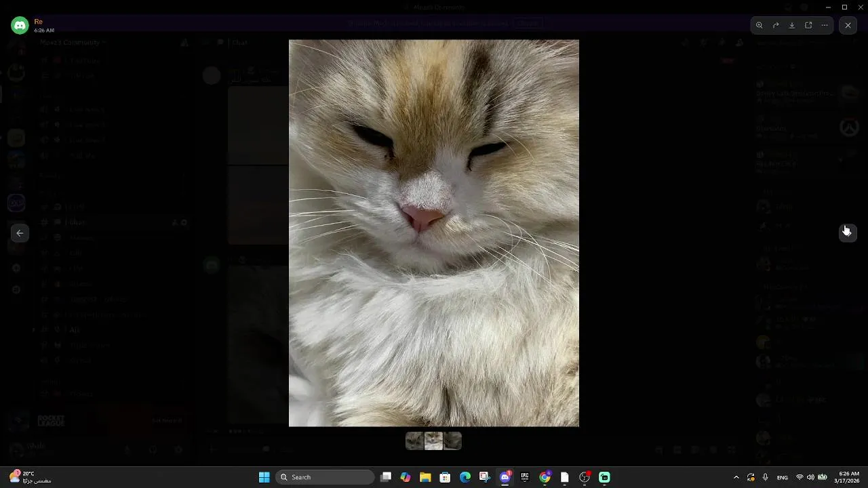Open the green app at taskbar end
Image resolution: width=868 pixels, height=488 pixels.
pos(604,477)
